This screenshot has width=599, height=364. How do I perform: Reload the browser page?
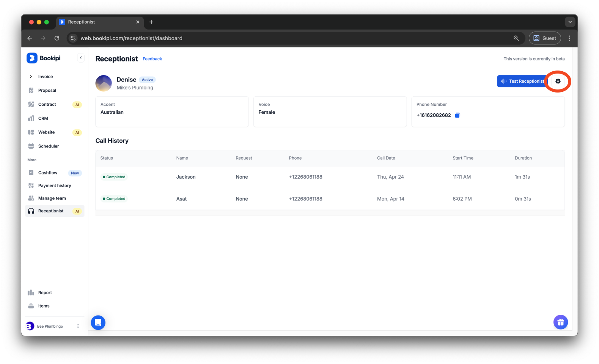(x=57, y=38)
